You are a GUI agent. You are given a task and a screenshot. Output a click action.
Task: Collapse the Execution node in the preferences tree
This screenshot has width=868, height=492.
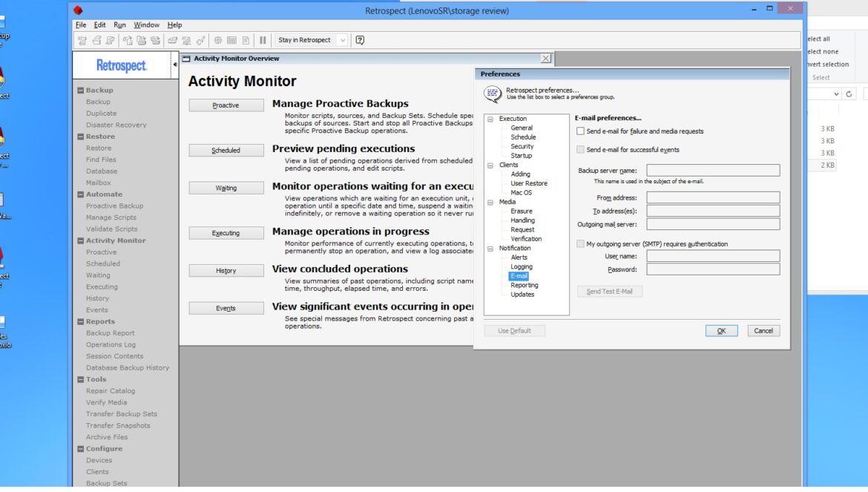tap(490, 119)
